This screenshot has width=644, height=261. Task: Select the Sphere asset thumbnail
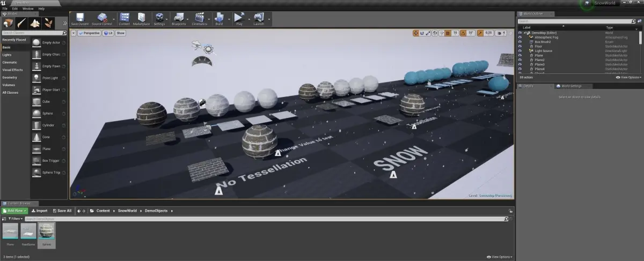click(x=47, y=231)
